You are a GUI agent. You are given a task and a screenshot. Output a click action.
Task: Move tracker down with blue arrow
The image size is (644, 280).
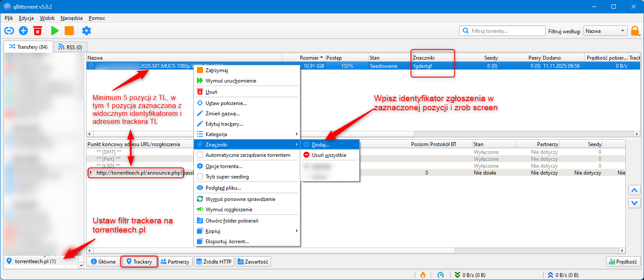click(634, 202)
